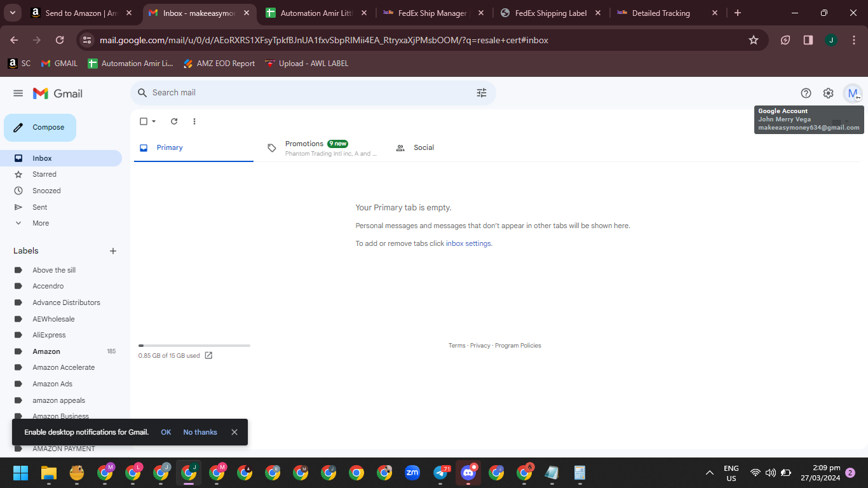Viewport: 868px width, 488px height.
Task: Open Windows Start menu
Action: [21, 473]
